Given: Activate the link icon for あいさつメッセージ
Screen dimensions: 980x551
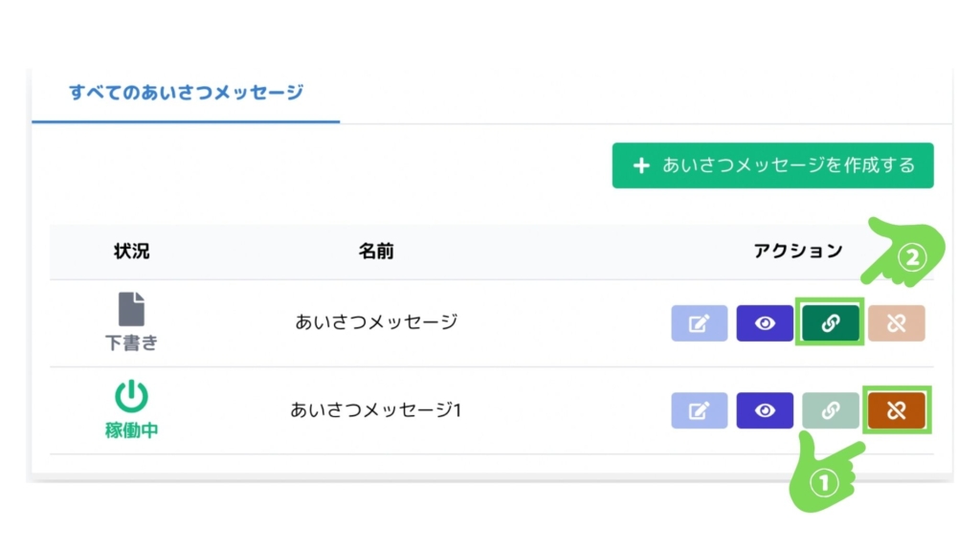Looking at the screenshot, I should pyautogui.click(x=830, y=323).
